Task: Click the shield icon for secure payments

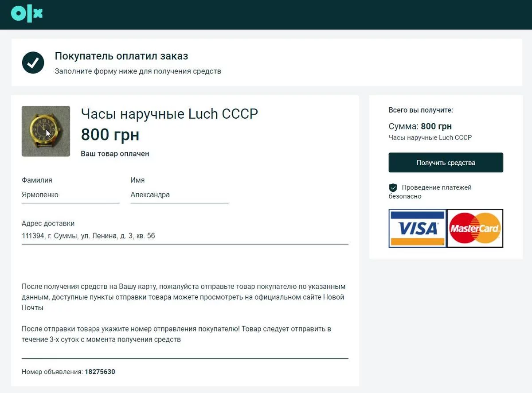Action: coord(393,188)
